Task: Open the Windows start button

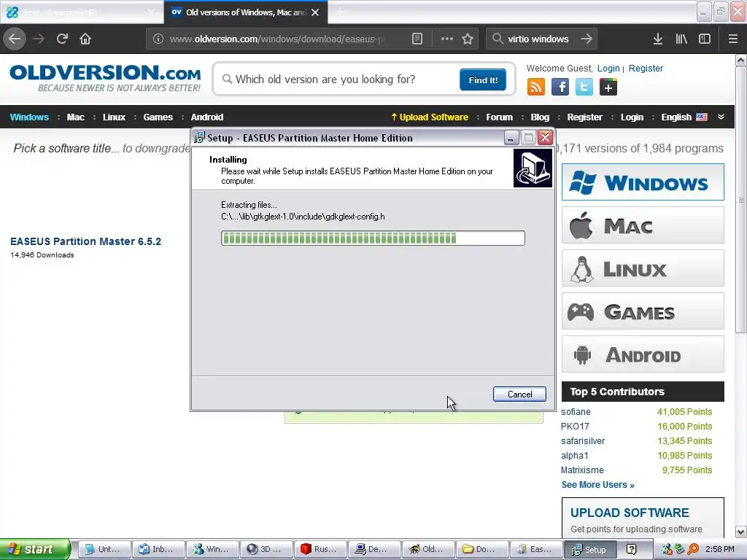Action: point(35,550)
